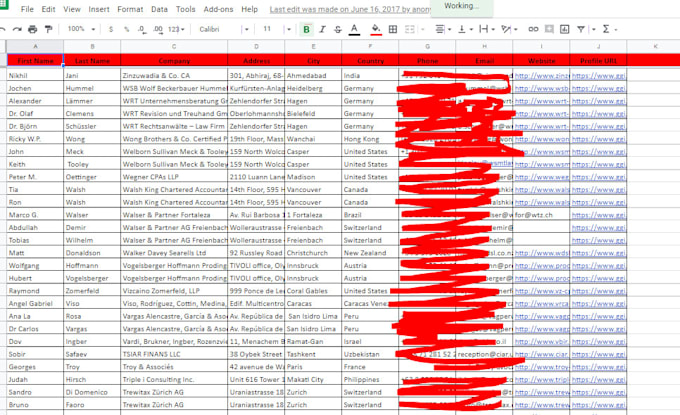Image resolution: width=680 pixels, height=415 pixels.
Task: Open the Data menu
Action: pyautogui.click(x=159, y=9)
